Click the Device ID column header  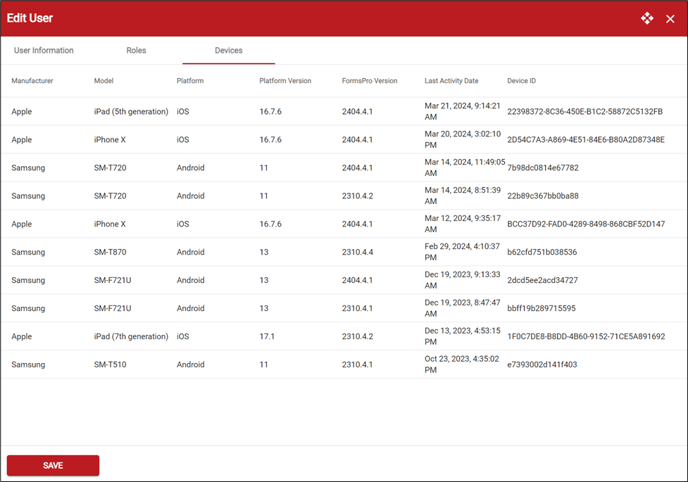(521, 81)
